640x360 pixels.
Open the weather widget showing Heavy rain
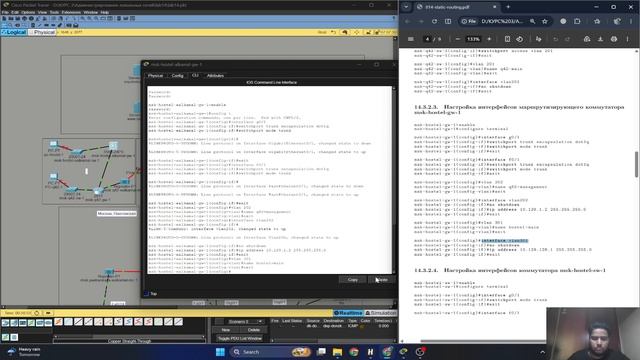(x=24, y=352)
